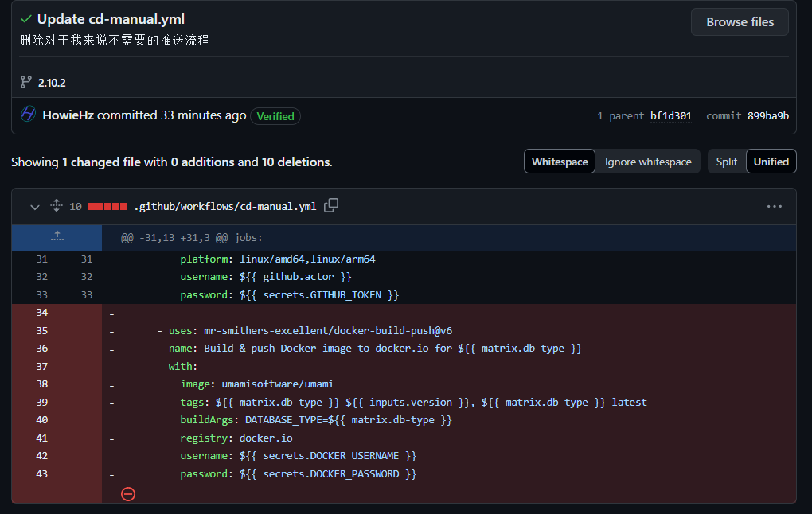
Task: Switch to Split diff view
Action: click(727, 162)
